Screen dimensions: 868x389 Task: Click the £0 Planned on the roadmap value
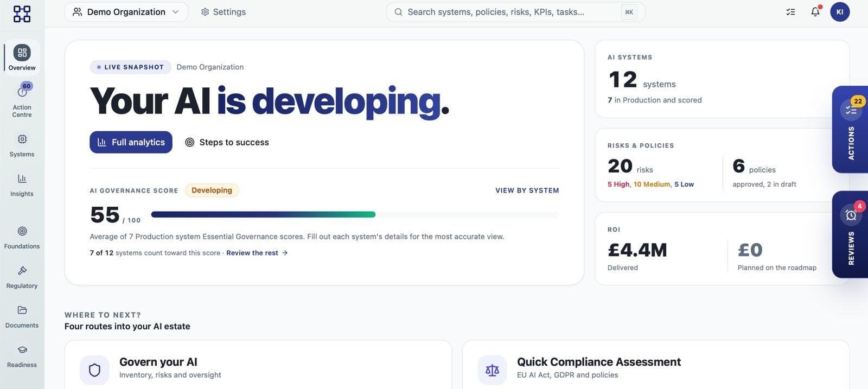tap(750, 250)
